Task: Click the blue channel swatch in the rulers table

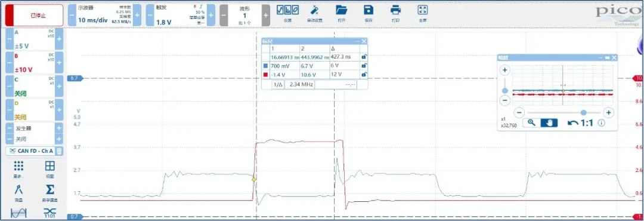Action: 265,66
